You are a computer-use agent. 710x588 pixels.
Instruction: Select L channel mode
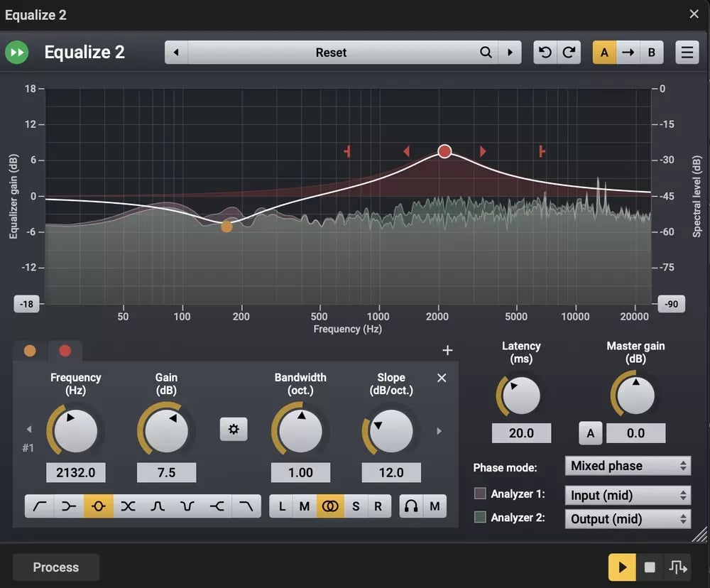282,506
